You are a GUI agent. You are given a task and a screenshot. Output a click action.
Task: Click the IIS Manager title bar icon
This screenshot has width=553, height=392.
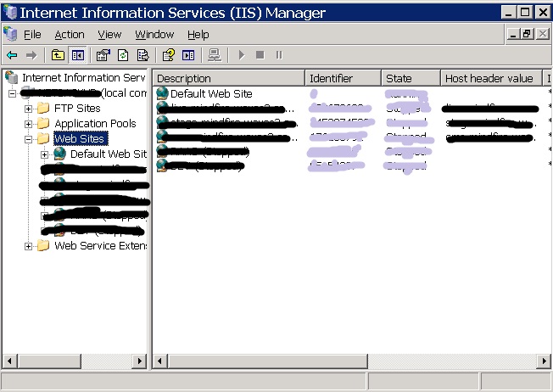[9, 13]
